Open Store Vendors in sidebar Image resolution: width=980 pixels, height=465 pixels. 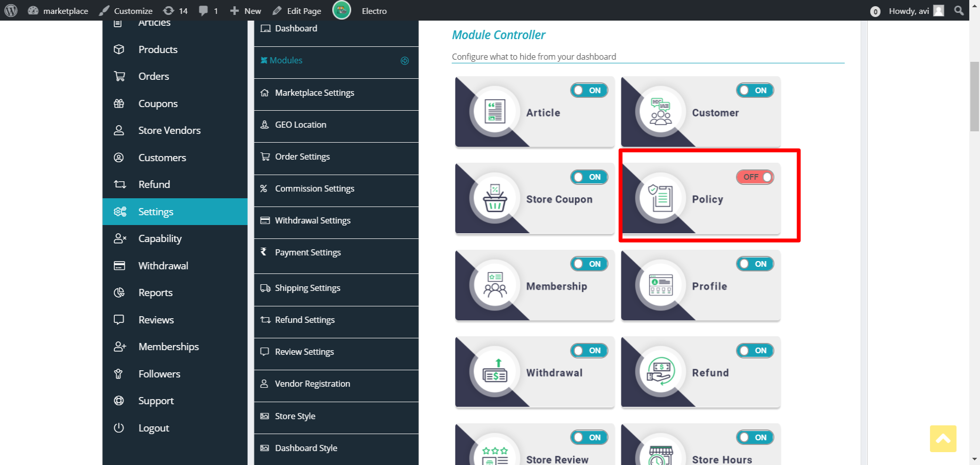[175, 130]
